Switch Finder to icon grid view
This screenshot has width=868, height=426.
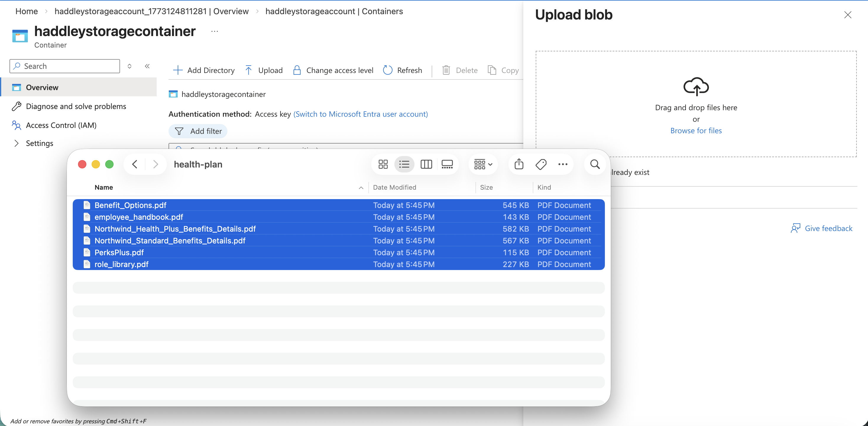click(383, 164)
